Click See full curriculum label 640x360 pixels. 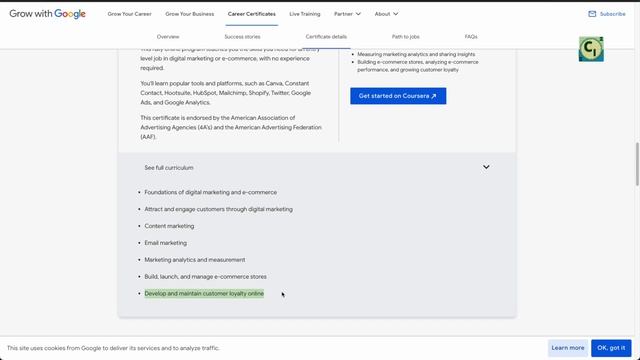tap(169, 168)
